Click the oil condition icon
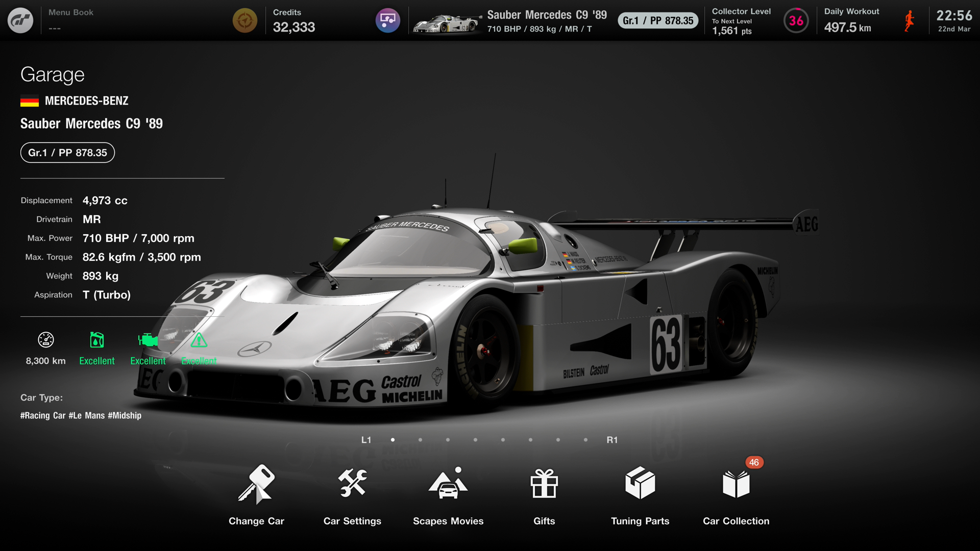 [x=97, y=340]
